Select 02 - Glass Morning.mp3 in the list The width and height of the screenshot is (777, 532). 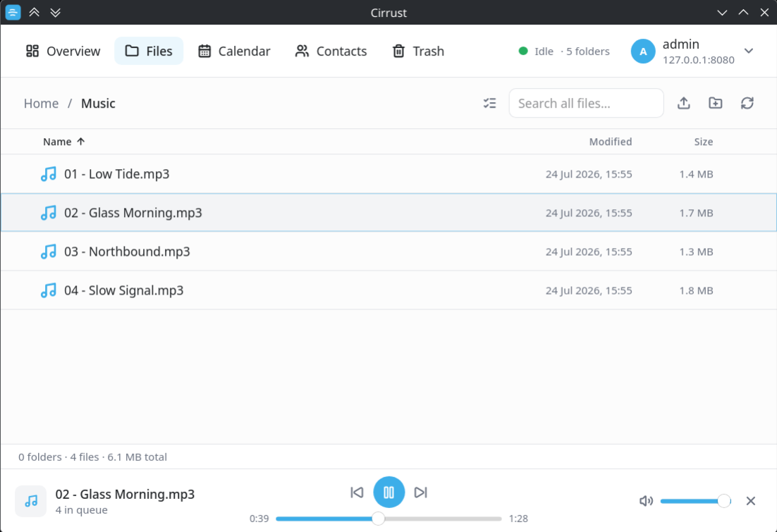[388, 213]
